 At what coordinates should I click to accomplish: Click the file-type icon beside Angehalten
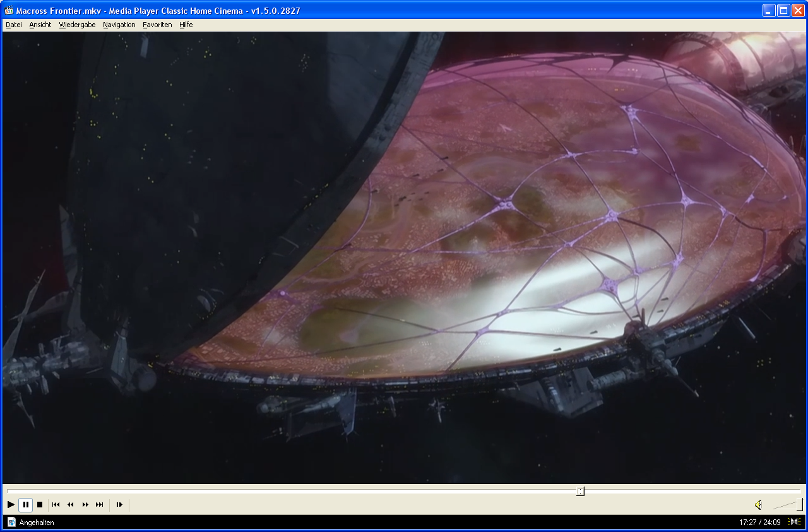tap(11, 522)
